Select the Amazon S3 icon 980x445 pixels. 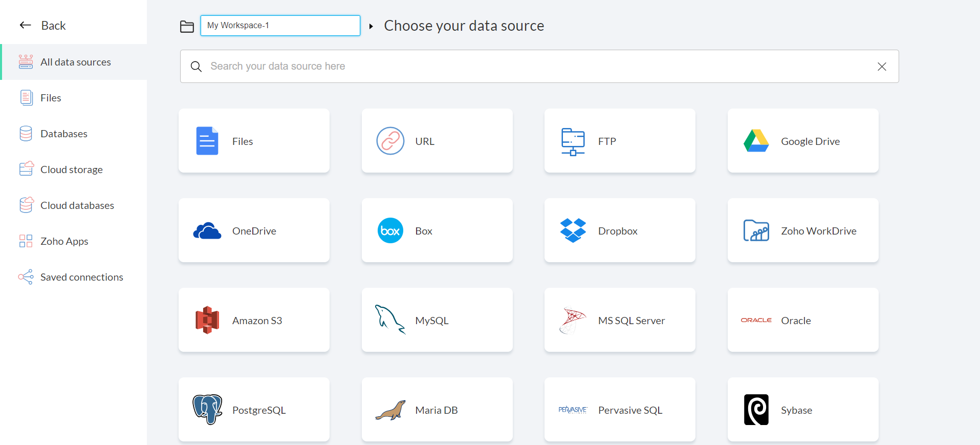click(x=207, y=320)
